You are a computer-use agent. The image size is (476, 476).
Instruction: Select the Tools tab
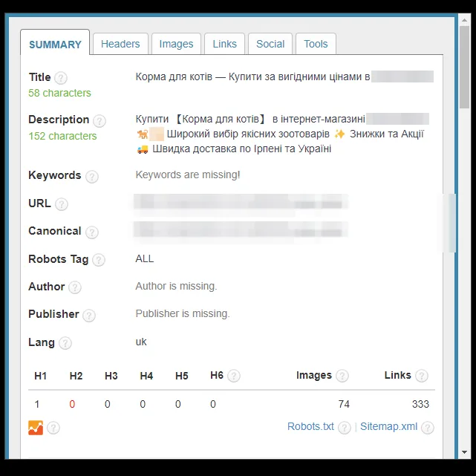316,44
